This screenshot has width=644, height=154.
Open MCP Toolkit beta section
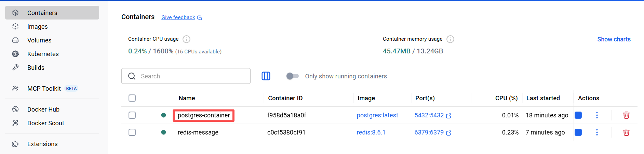pyautogui.click(x=52, y=88)
